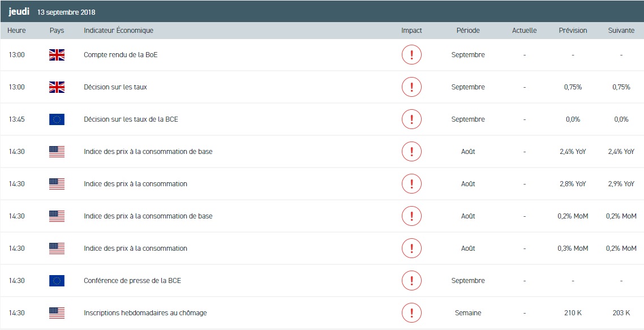The height and width of the screenshot is (330, 644).
Task: Open Inscriptions hebdomadaires au chômage details
Action: tap(145, 313)
